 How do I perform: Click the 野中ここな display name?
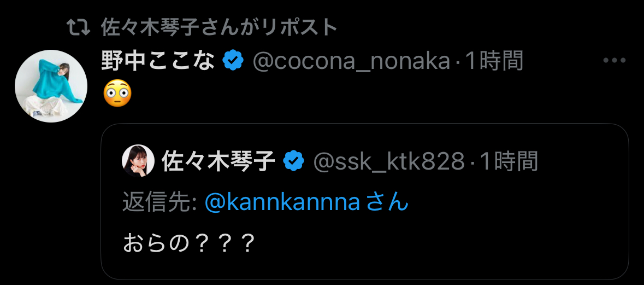pyautogui.click(x=158, y=61)
